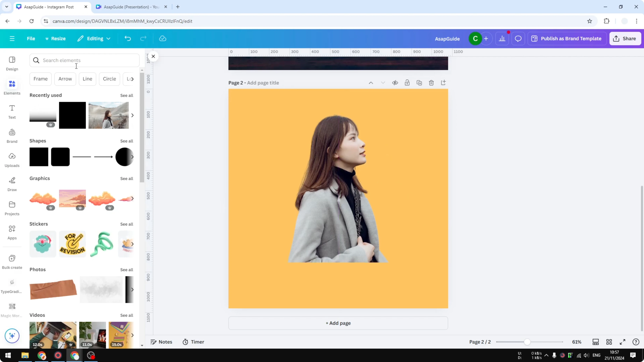The width and height of the screenshot is (644, 362).
Task: Expand more Stickers with the right chevron
Action: [x=132, y=244]
